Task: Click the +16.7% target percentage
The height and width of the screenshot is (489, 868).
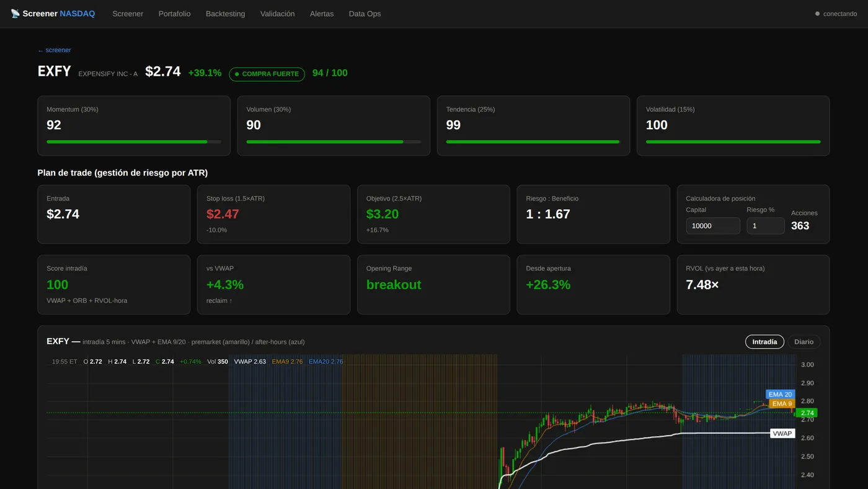Action: pos(378,230)
